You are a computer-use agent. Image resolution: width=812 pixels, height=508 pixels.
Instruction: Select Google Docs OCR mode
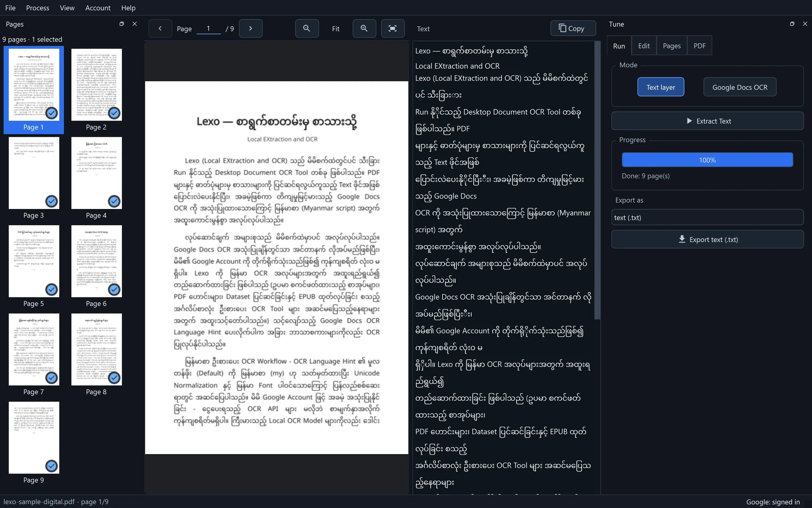(x=740, y=87)
